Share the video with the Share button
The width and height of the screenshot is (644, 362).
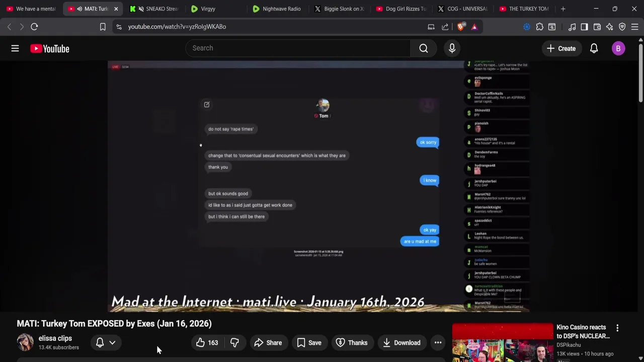point(268,343)
